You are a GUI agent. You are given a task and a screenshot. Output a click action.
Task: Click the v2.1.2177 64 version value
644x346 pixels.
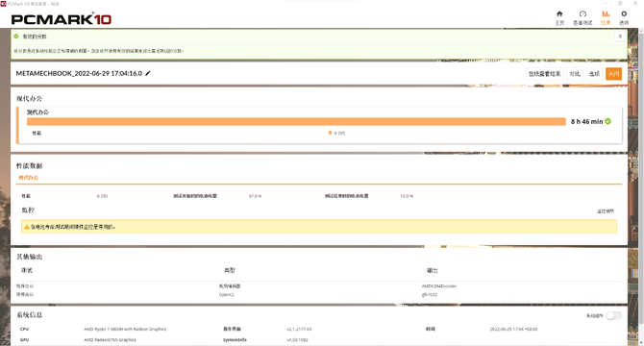pos(299,329)
